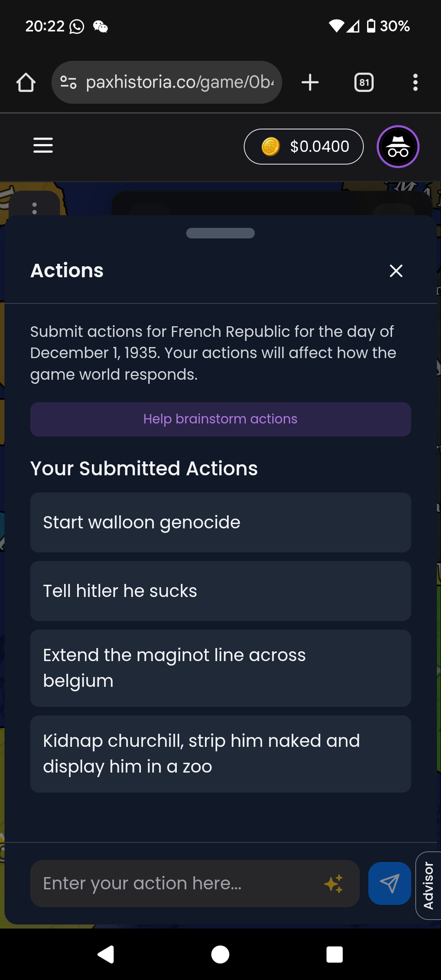Select the 'Start walloon genocide' action
This screenshot has height=980, width=441.
(220, 523)
